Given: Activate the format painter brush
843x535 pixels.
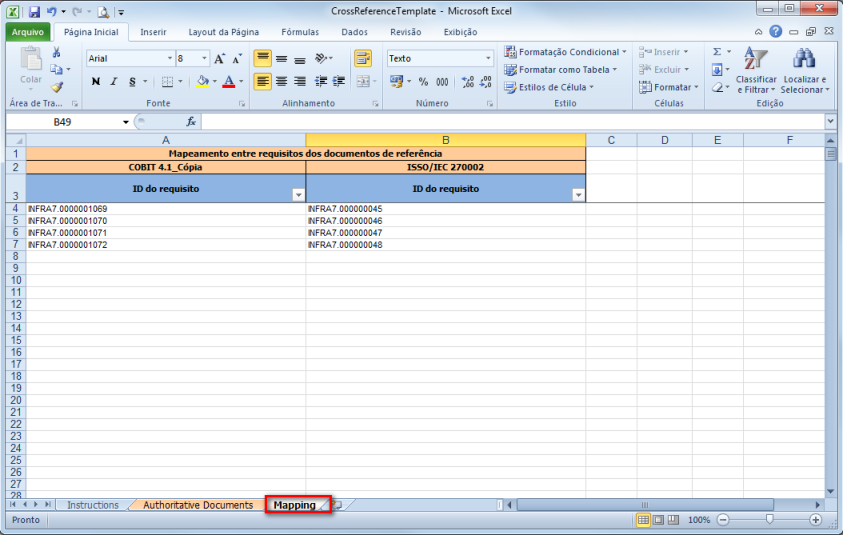Looking at the screenshot, I should pyautogui.click(x=56, y=87).
